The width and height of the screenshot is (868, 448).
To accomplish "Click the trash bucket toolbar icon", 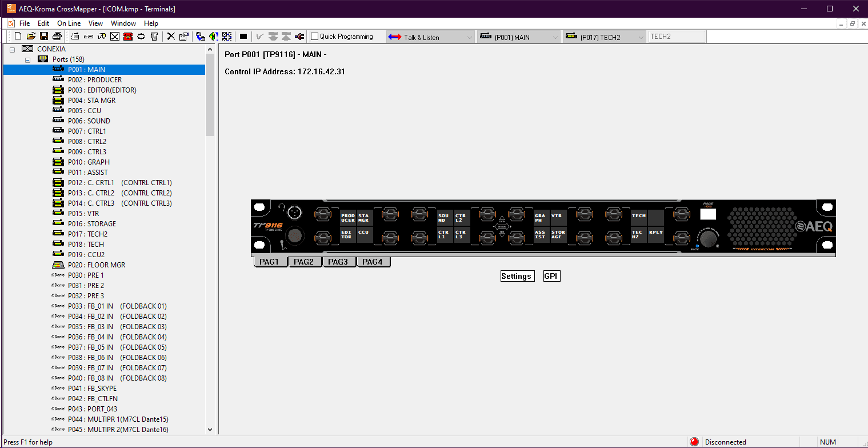I will click(154, 37).
